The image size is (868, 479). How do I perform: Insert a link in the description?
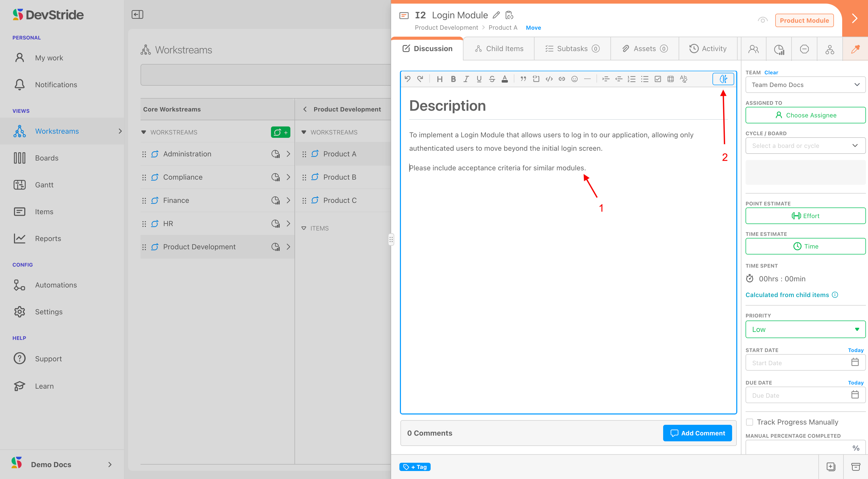click(562, 79)
